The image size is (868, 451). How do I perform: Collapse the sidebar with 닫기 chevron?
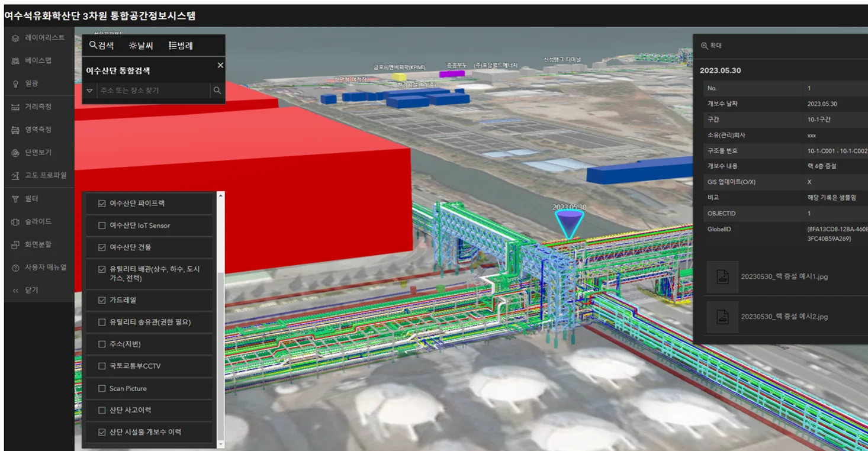(x=16, y=291)
